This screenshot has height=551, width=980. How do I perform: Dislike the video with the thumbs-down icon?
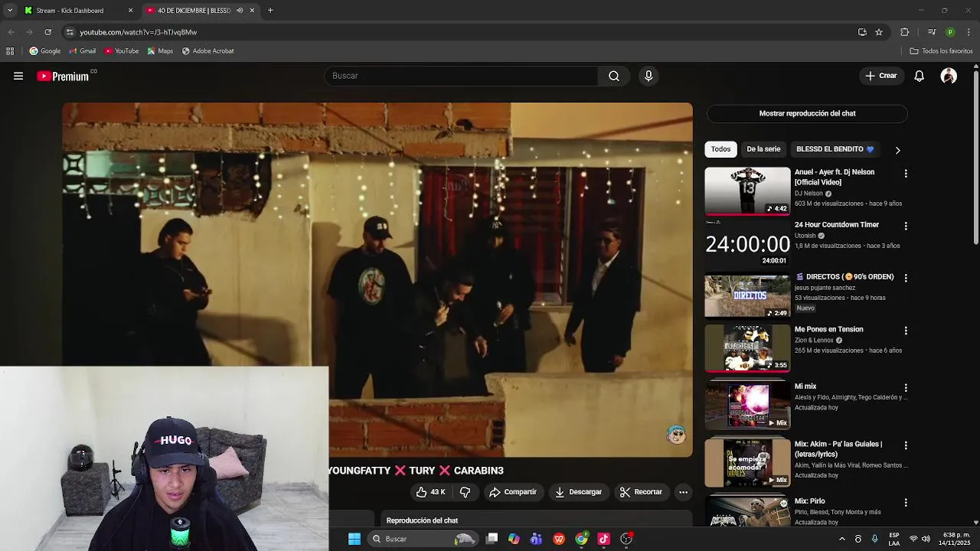[x=465, y=492]
